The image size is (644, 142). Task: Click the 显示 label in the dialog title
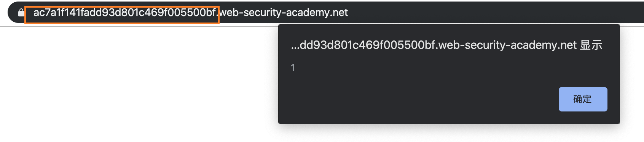(x=591, y=45)
